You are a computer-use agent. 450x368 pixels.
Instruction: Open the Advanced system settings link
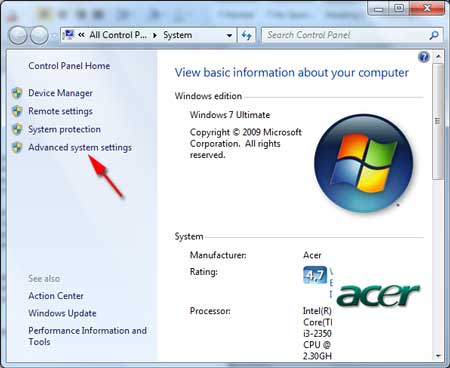coord(80,147)
